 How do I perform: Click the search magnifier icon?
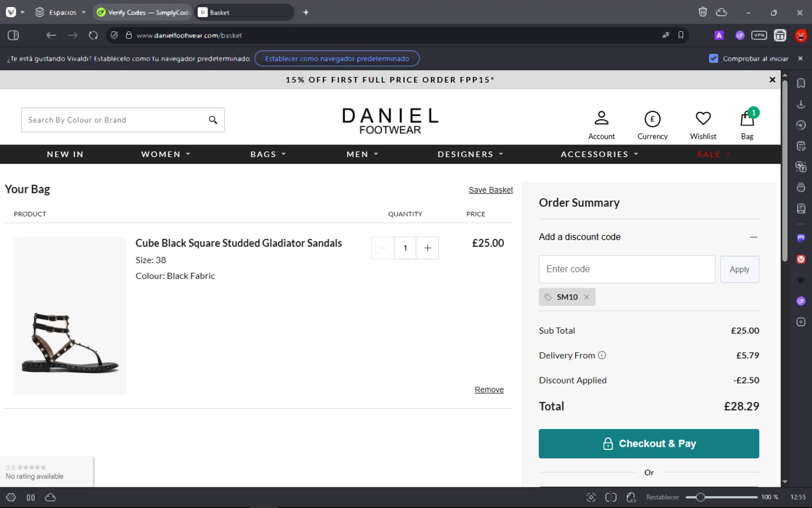(x=213, y=120)
